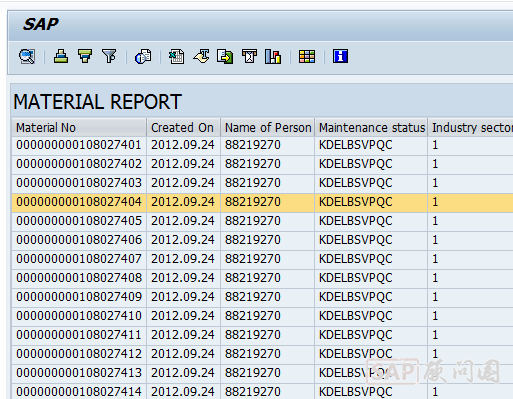This screenshot has width=513, height=399.
Task: Select material 000000000108027409 cell
Action: (79, 297)
